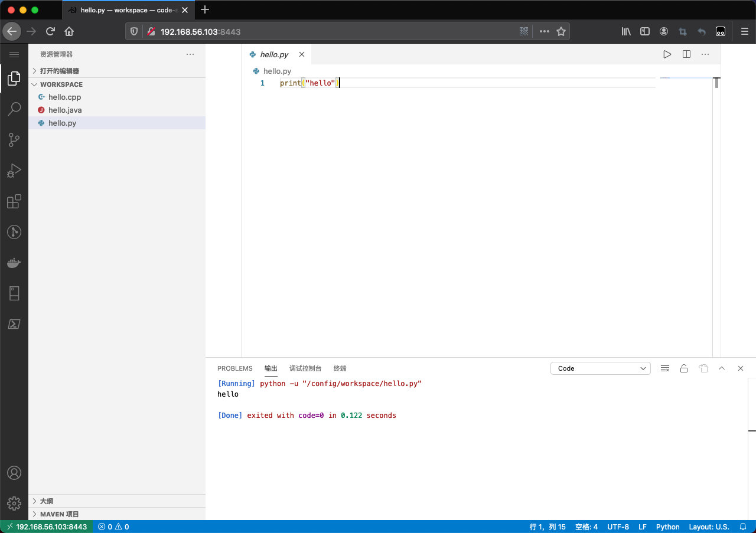Open the editor's more actions menu

click(x=705, y=54)
